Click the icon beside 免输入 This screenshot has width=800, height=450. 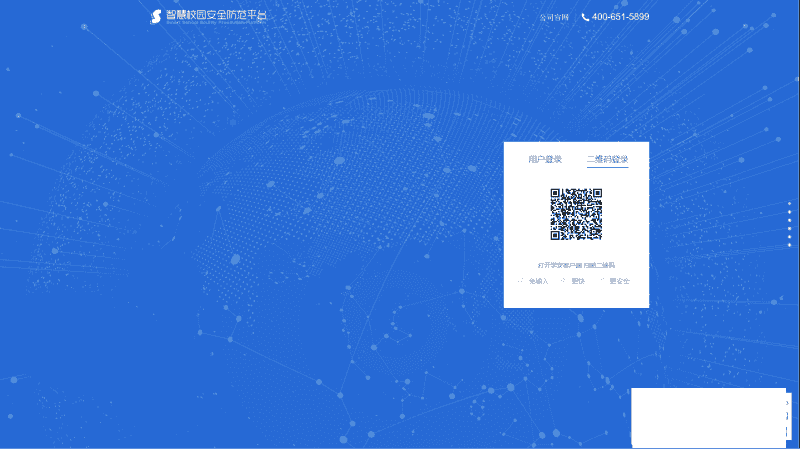click(x=520, y=281)
